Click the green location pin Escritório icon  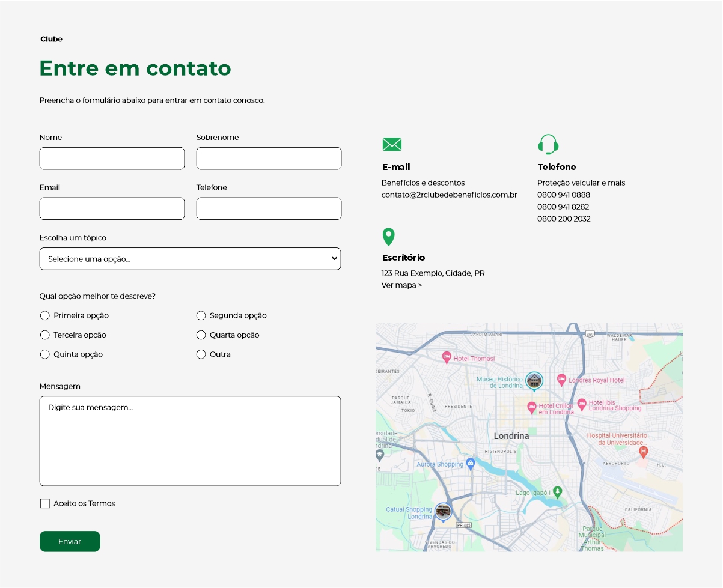[x=389, y=237]
